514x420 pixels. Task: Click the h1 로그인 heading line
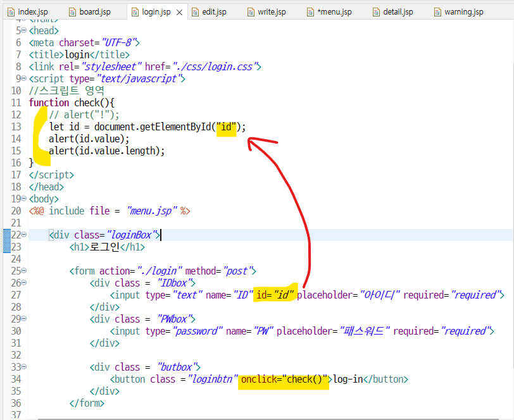click(107, 247)
